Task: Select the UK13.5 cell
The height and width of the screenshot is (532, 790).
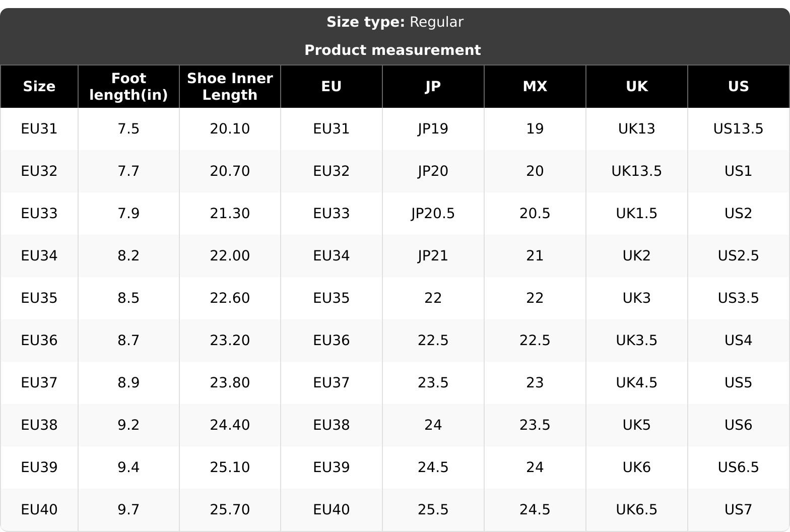Action: [636, 171]
